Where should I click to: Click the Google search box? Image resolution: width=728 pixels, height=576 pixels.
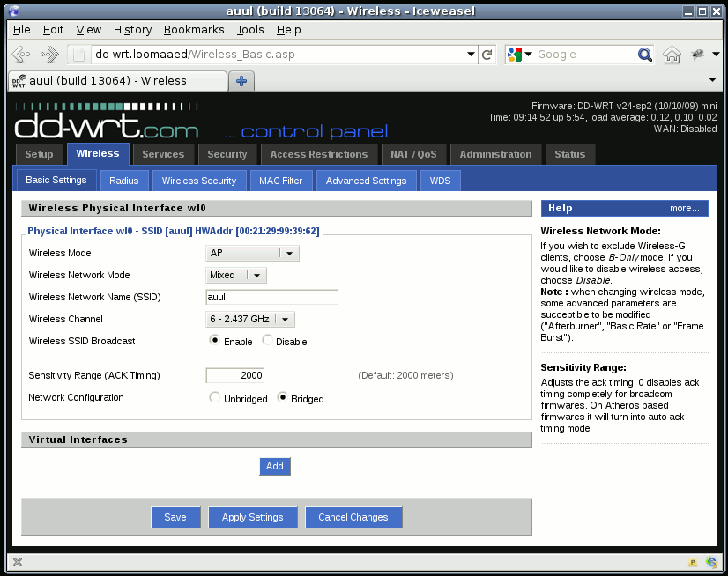coord(585,55)
